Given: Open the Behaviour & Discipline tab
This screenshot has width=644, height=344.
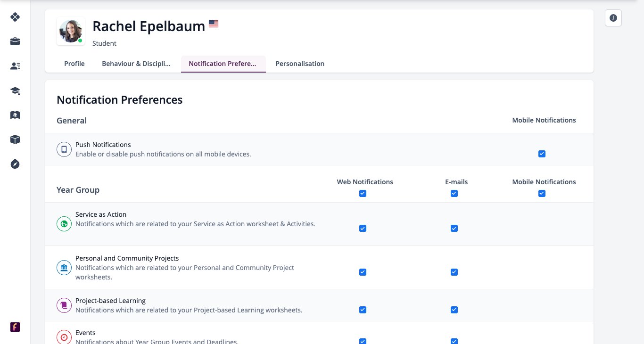Looking at the screenshot, I should (x=136, y=64).
